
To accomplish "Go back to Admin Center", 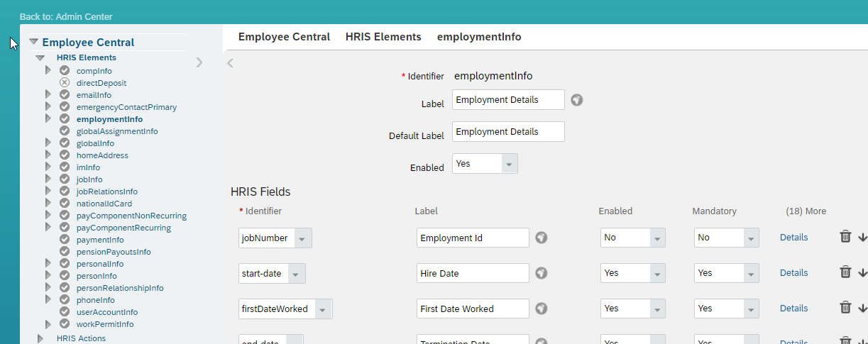I will 65,16.
